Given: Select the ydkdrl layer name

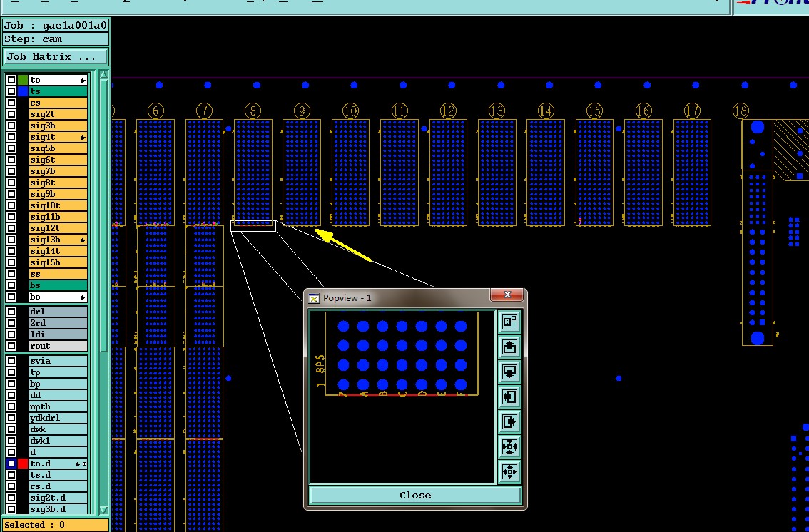Looking at the screenshot, I should (x=58, y=418).
